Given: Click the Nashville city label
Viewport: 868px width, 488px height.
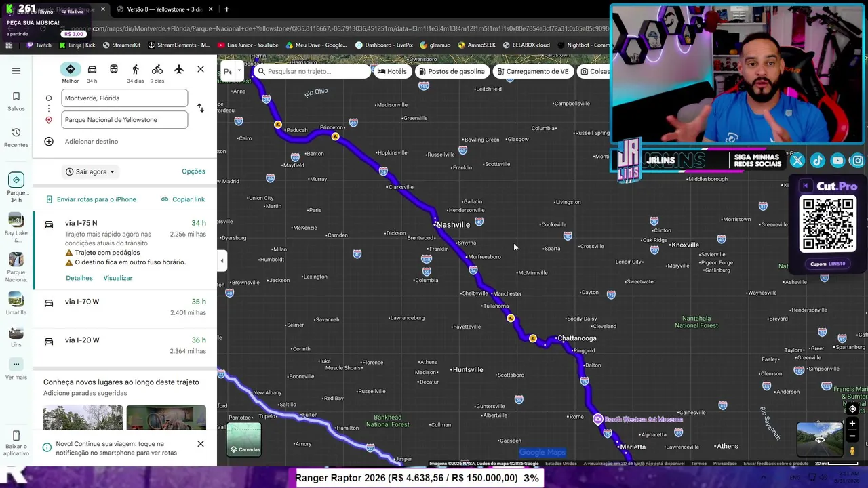Looking at the screenshot, I should coord(453,225).
